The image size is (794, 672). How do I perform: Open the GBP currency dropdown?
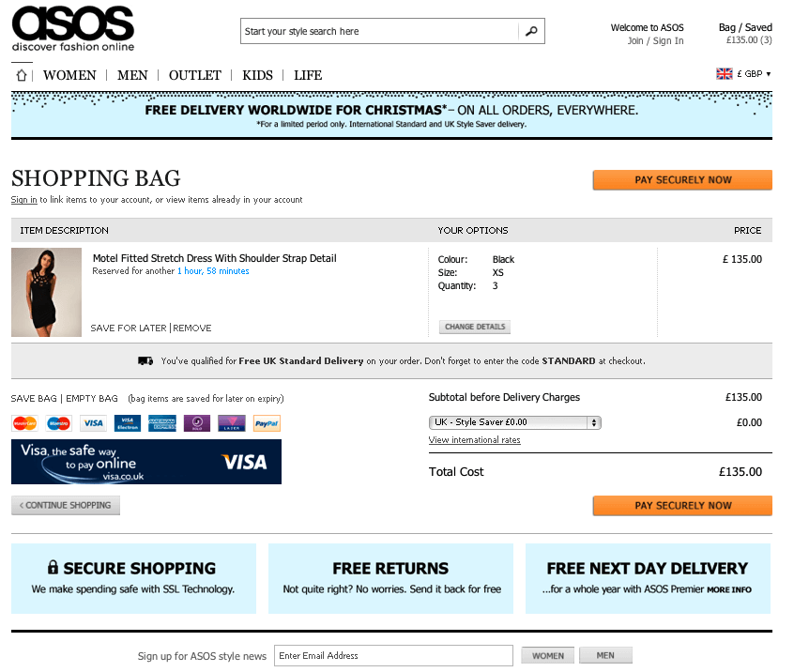pos(754,74)
